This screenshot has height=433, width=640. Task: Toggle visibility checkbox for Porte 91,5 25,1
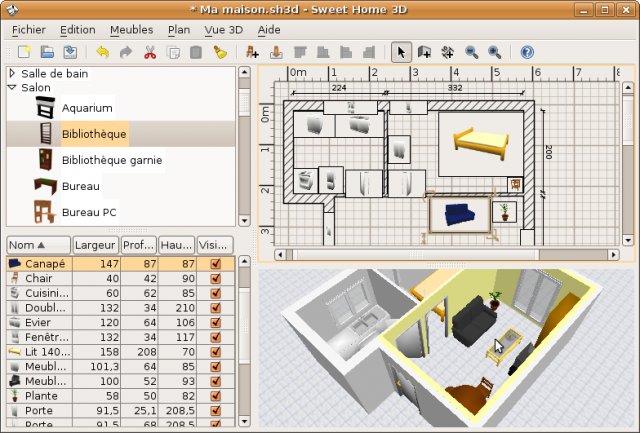(x=216, y=411)
